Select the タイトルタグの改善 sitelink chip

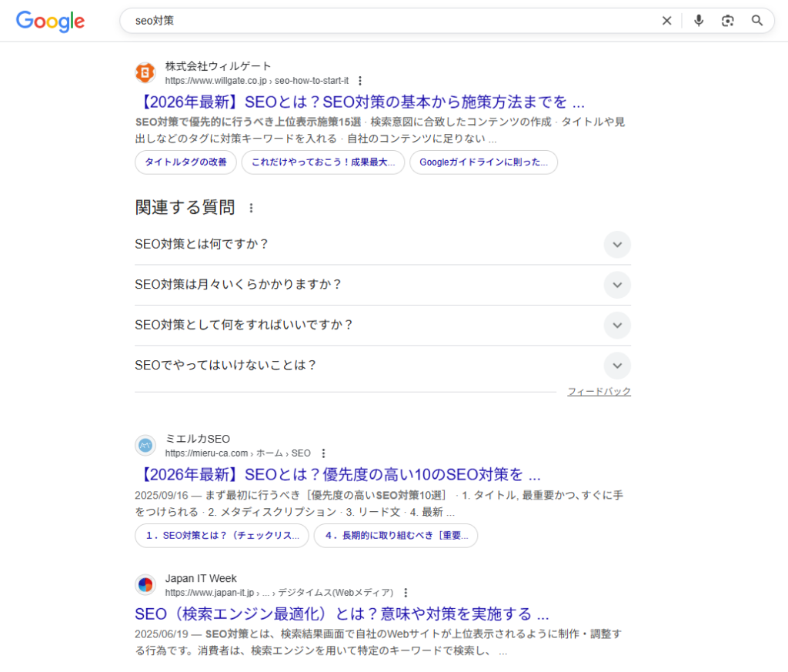pyautogui.click(x=185, y=162)
